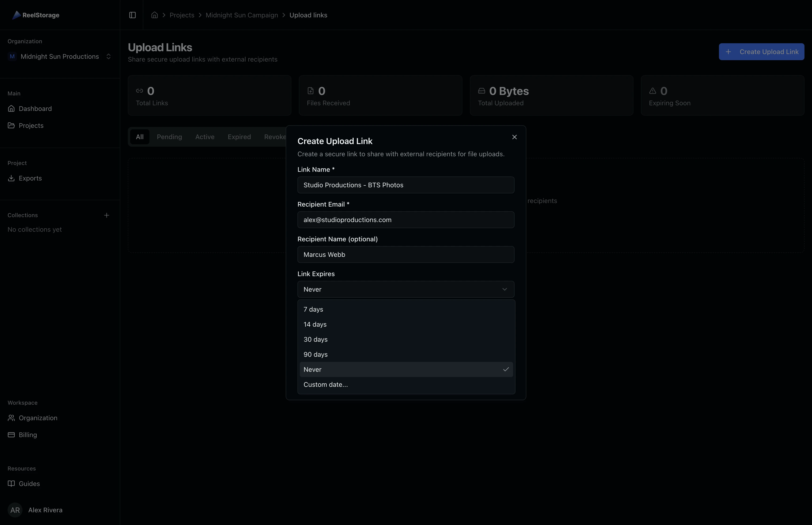The width and height of the screenshot is (812, 525).
Task: Close the Create Upload Link dialog
Action: click(x=514, y=137)
